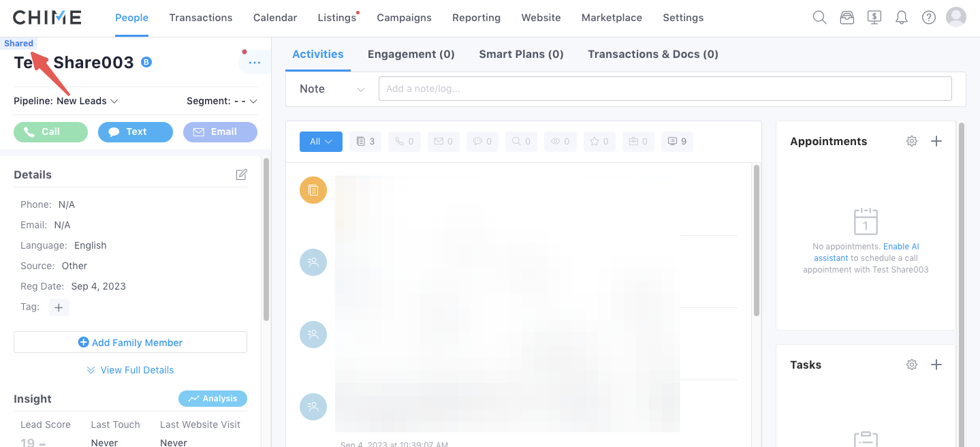This screenshot has height=447, width=980.
Task: Filter activities by favorites star
Action: (x=599, y=142)
